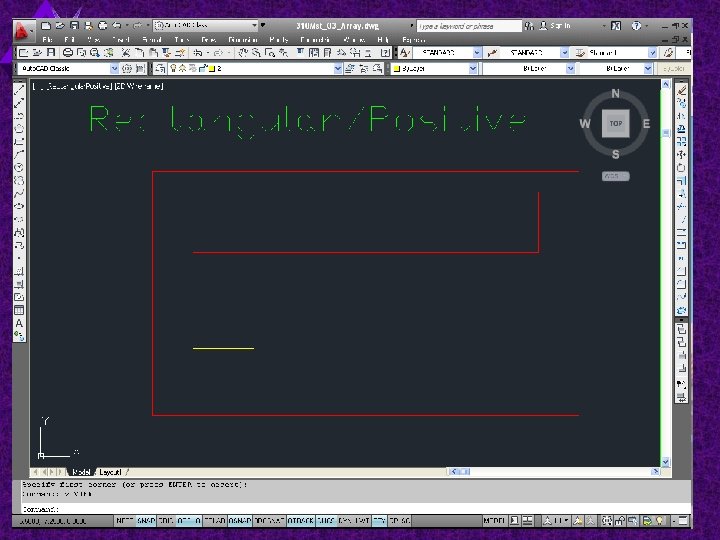Click the Cut scissors icon in Standard toolbar

pyautogui.click(x=126, y=53)
